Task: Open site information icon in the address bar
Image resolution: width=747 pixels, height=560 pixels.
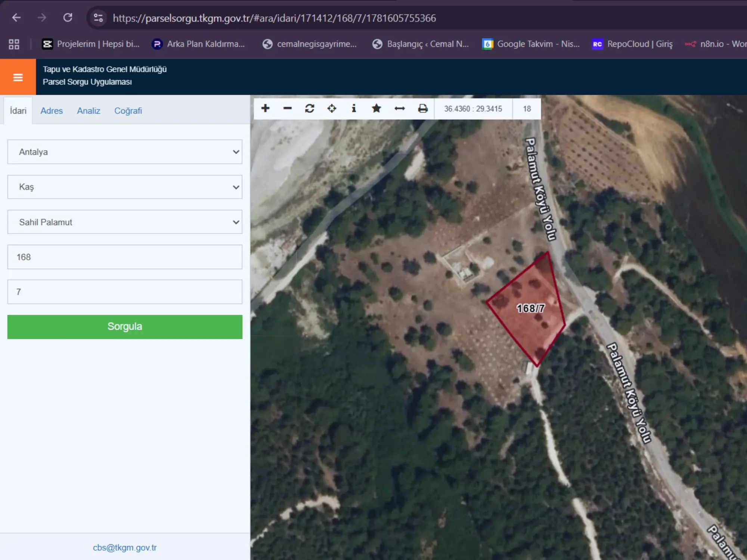Action: click(x=98, y=18)
